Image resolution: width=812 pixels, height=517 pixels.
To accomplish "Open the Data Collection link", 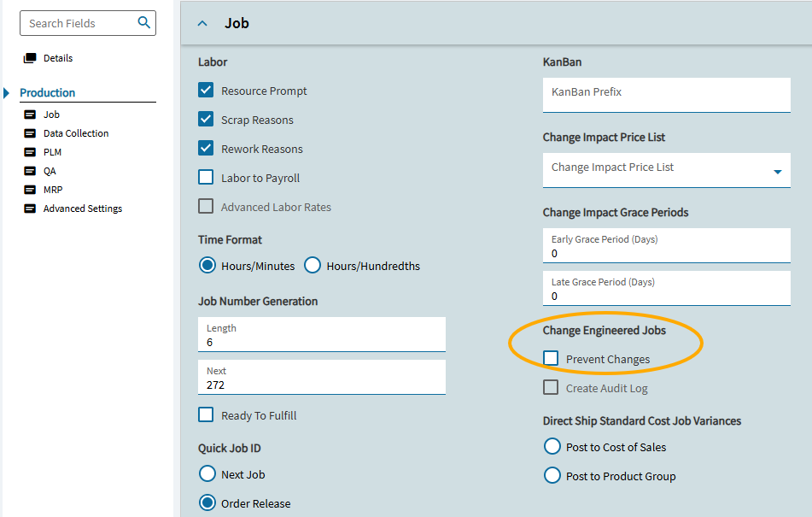I will coord(76,133).
